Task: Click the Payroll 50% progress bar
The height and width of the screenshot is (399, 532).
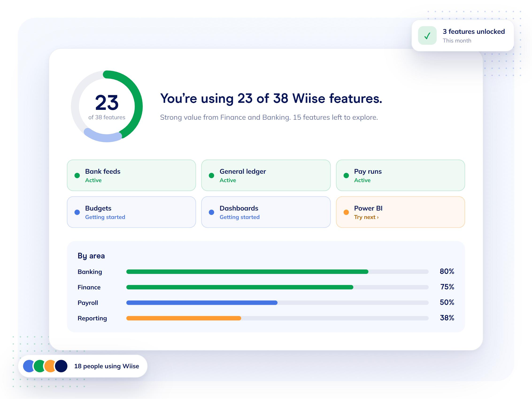Action: point(277,302)
